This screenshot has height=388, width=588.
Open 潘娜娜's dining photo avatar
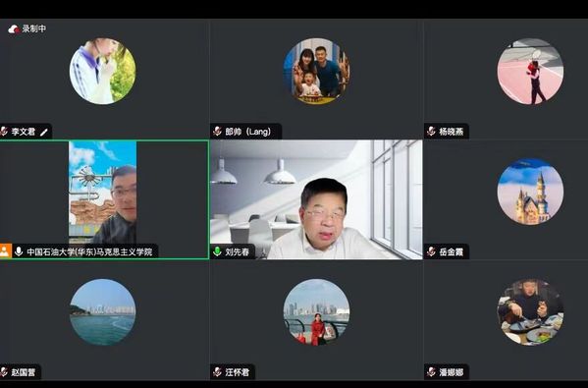click(530, 311)
